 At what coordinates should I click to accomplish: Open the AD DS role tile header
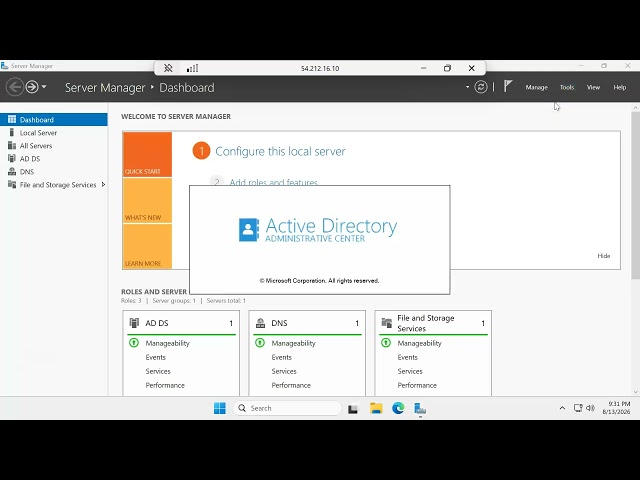pos(181,323)
